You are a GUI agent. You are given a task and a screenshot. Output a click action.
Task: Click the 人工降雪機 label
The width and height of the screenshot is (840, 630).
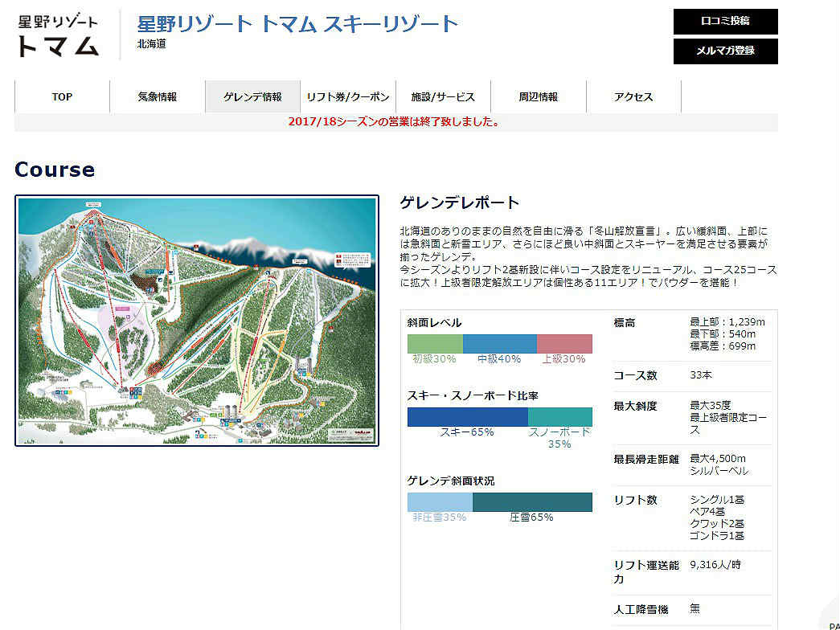click(x=641, y=610)
